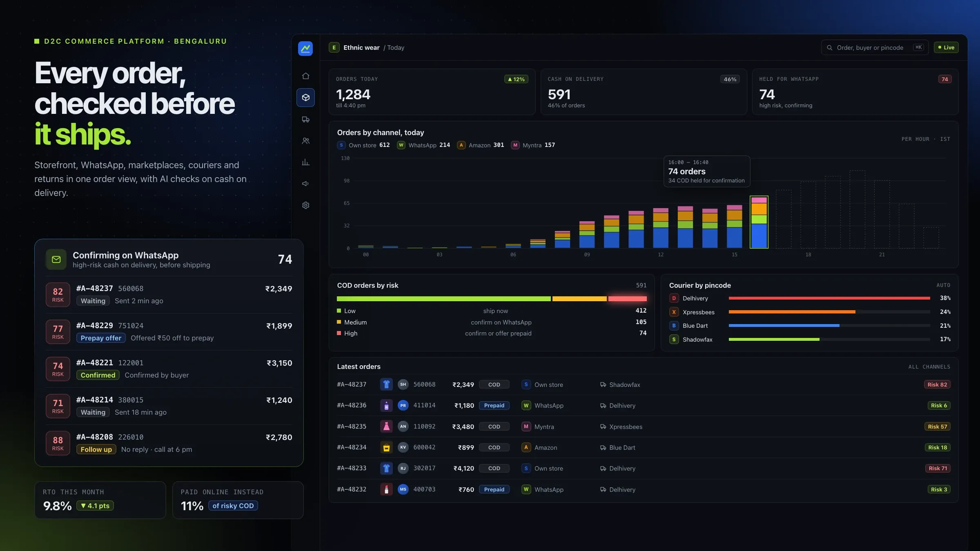Click the High risk red bar segment
The image size is (980, 551).
click(x=627, y=299)
